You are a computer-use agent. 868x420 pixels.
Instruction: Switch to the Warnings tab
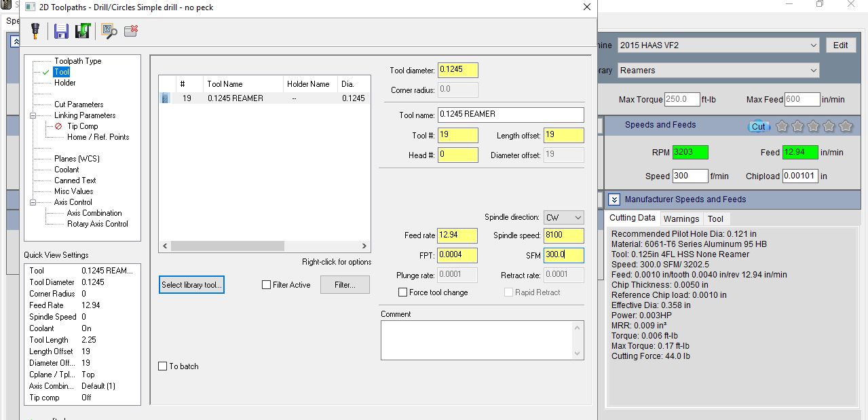pos(681,218)
